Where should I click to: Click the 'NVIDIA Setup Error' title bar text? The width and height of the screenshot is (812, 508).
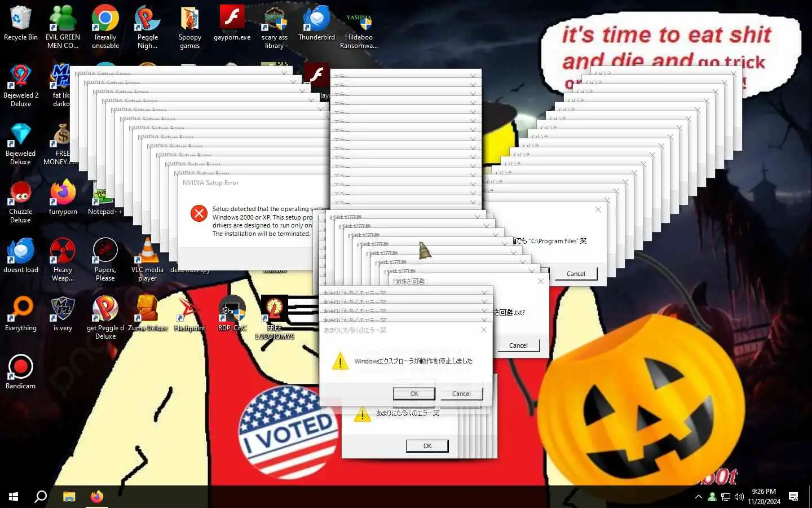[x=210, y=183]
